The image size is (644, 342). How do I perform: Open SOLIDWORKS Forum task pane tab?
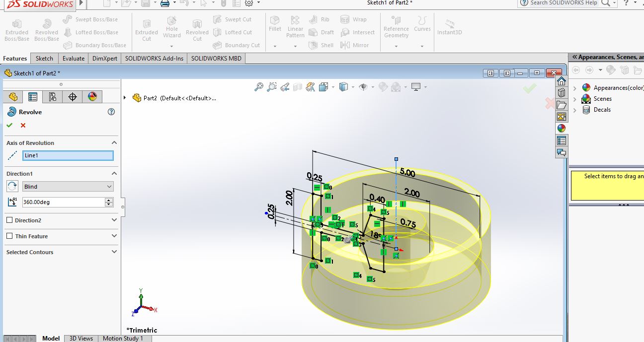(x=562, y=152)
